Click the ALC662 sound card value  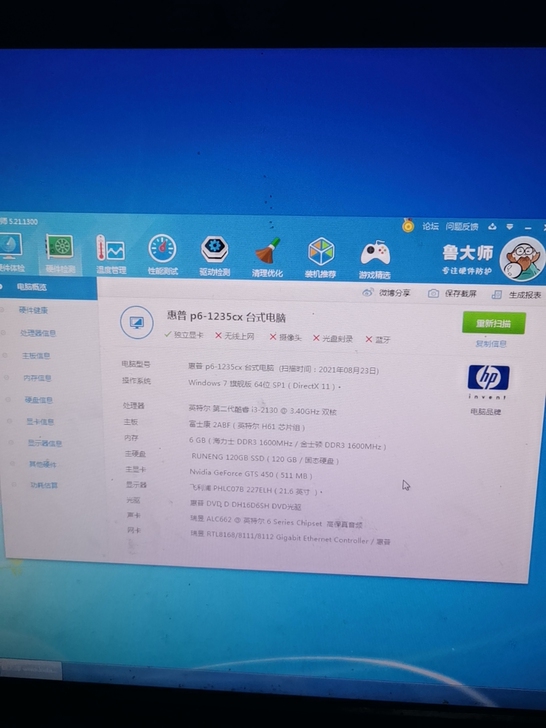[276, 522]
